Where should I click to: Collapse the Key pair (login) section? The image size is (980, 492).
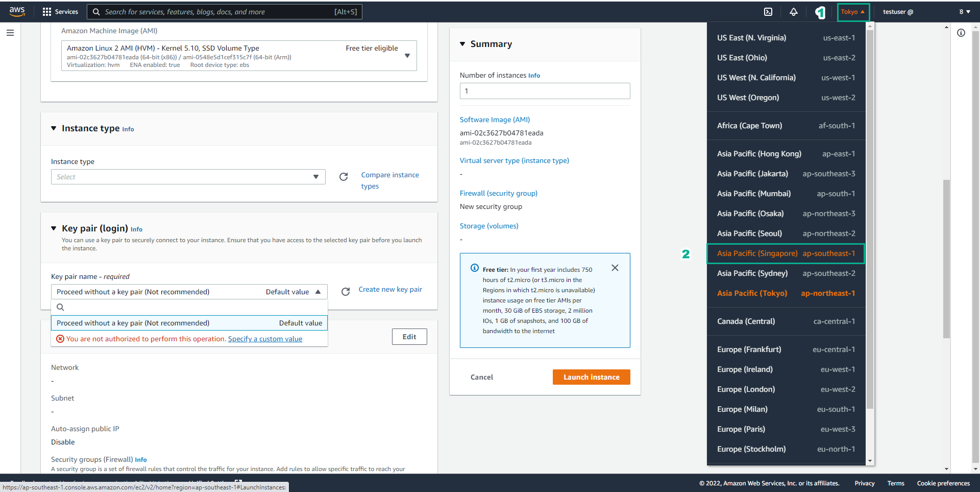pos(54,228)
